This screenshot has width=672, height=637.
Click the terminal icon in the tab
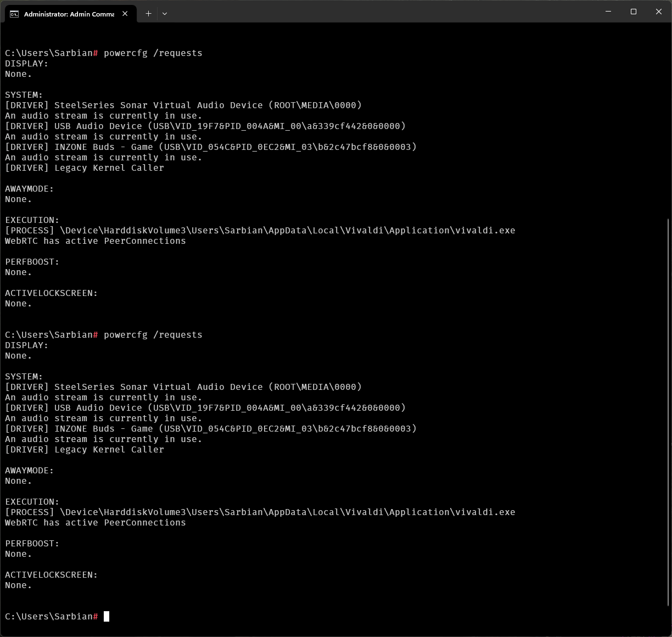pos(14,14)
